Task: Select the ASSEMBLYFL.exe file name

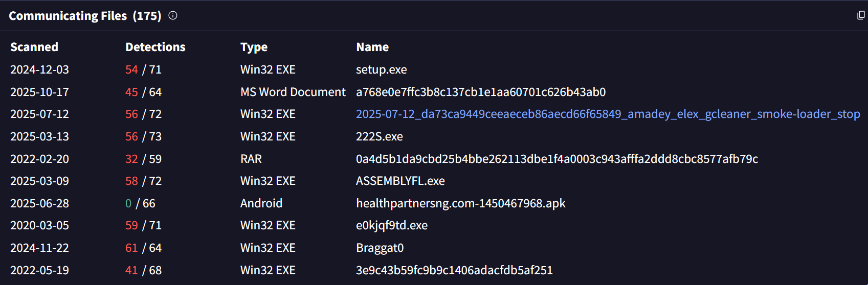Action: pos(400,181)
